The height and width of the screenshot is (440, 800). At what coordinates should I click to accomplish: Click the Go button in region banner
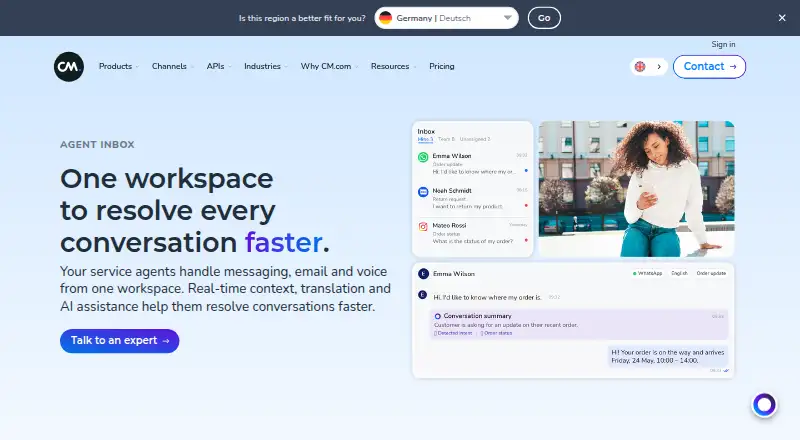coord(544,18)
